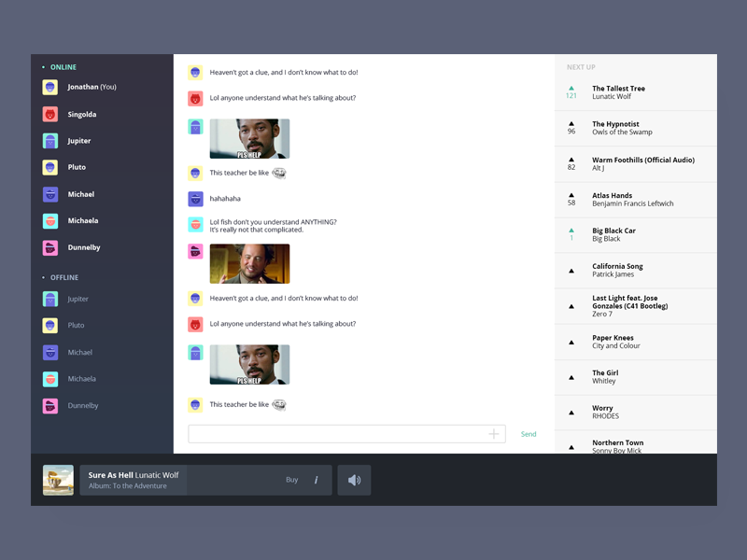Click online Michael's avatar
The width and height of the screenshot is (747, 560).
pos(50,194)
